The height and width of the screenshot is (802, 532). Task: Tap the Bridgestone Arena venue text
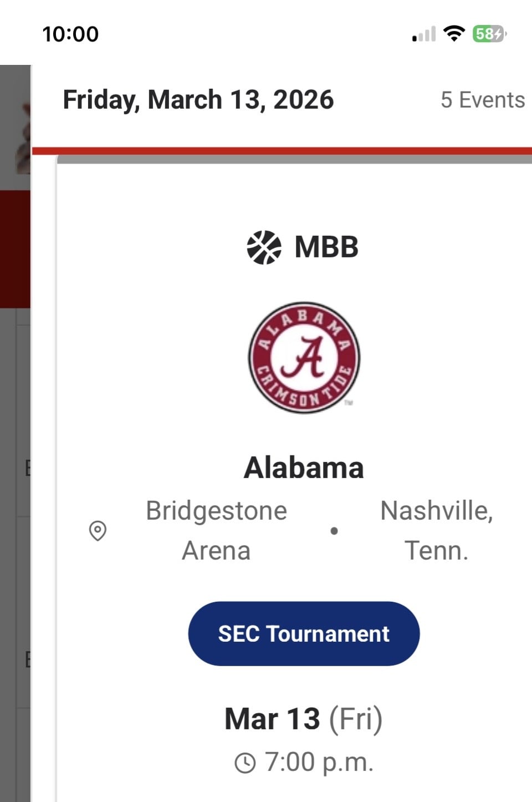click(x=216, y=530)
